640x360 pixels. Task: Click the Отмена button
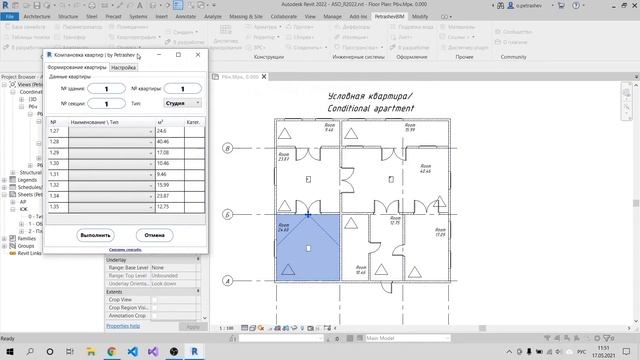[154, 235]
